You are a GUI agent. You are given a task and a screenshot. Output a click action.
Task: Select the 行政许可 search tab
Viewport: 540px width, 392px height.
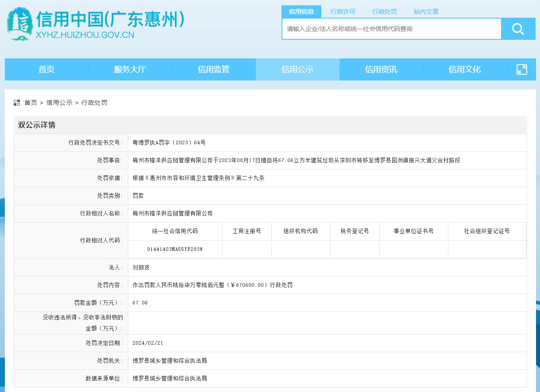coord(343,12)
